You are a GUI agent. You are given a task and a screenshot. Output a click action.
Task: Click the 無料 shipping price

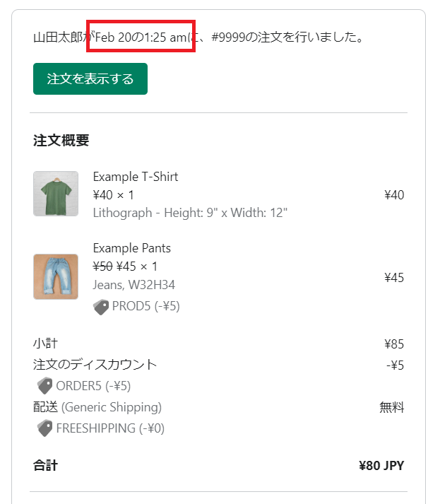click(392, 407)
